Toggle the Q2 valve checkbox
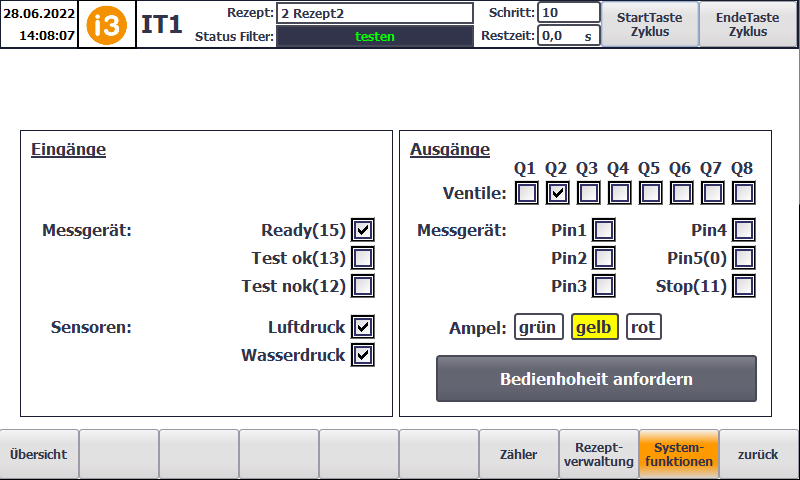Image resolution: width=800 pixels, height=480 pixels. click(559, 192)
